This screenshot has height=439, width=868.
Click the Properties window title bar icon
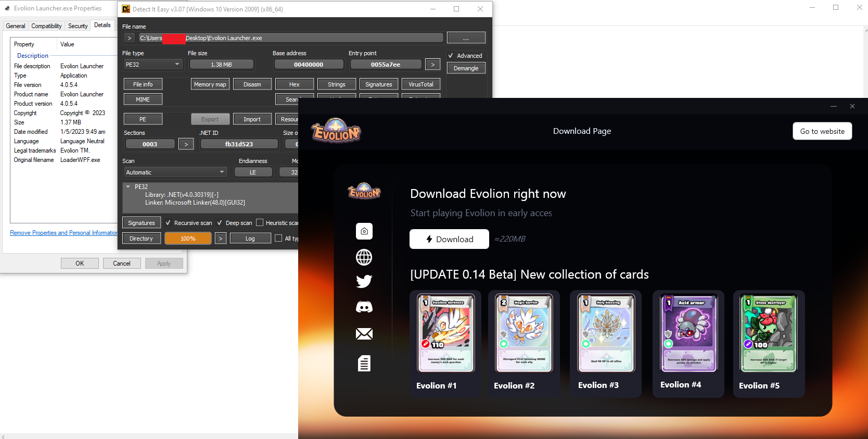(7, 8)
